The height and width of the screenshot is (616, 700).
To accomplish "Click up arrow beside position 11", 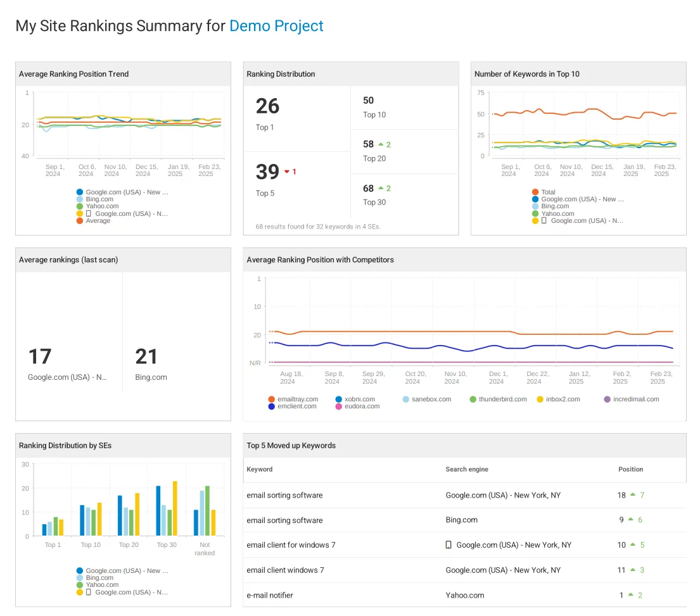I will click(x=633, y=569).
